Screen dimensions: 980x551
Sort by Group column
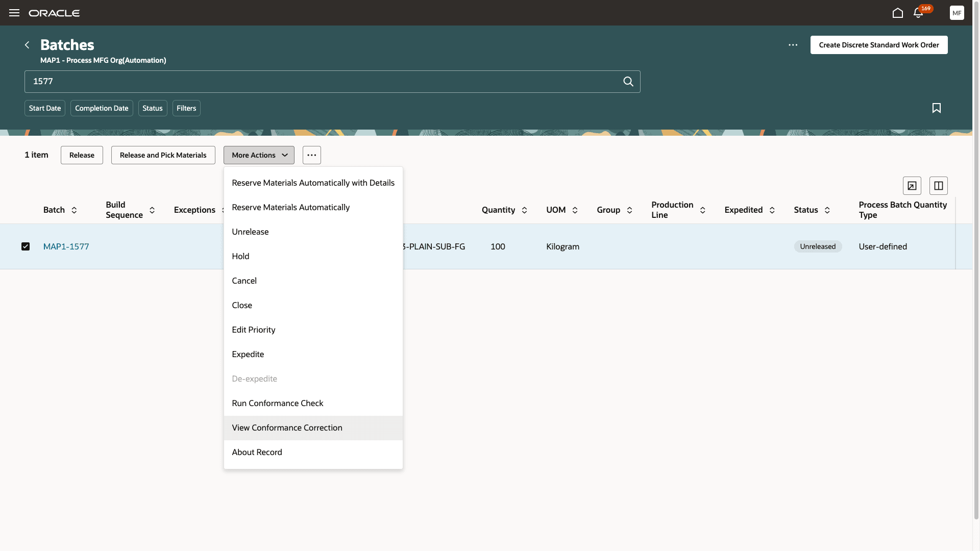coord(629,210)
